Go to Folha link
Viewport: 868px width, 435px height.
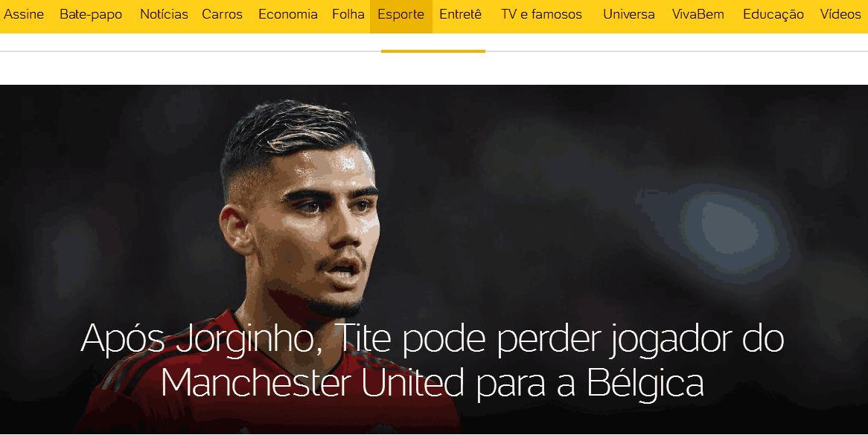coord(348,14)
